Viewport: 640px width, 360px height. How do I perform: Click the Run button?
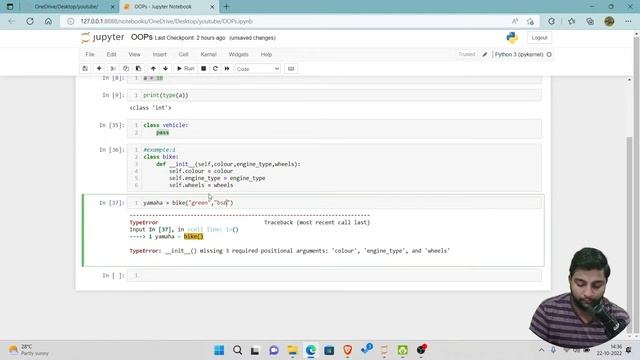(185, 69)
